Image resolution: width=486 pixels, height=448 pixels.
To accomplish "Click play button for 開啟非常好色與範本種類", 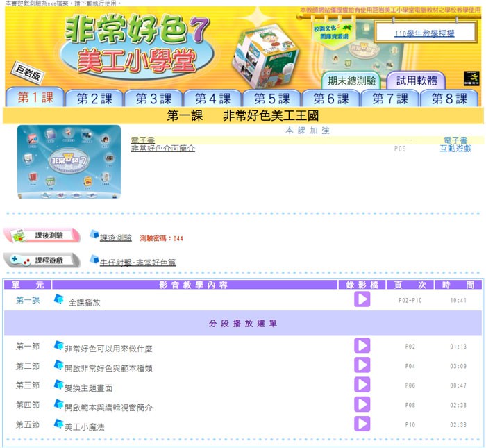I will (x=362, y=365).
